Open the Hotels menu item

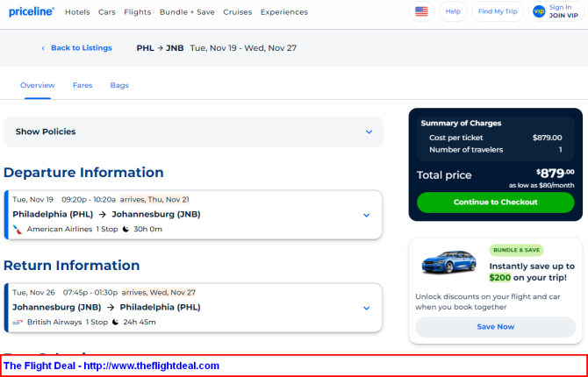point(77,12)
